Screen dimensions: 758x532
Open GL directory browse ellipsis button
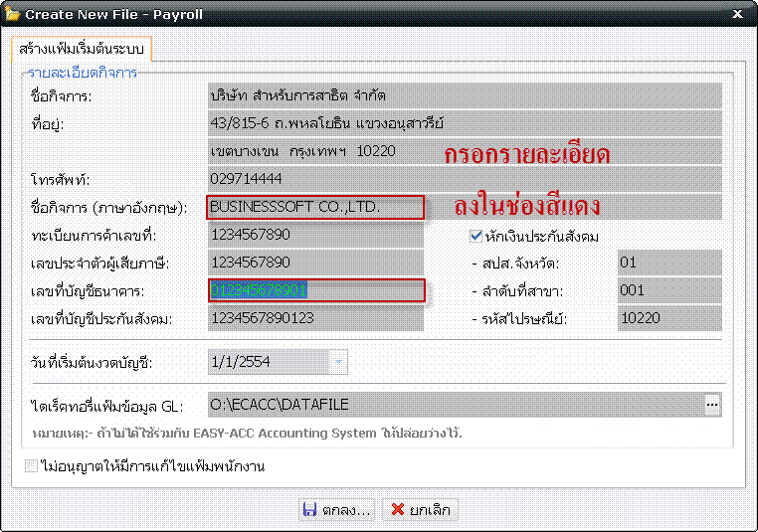point(712,405)
